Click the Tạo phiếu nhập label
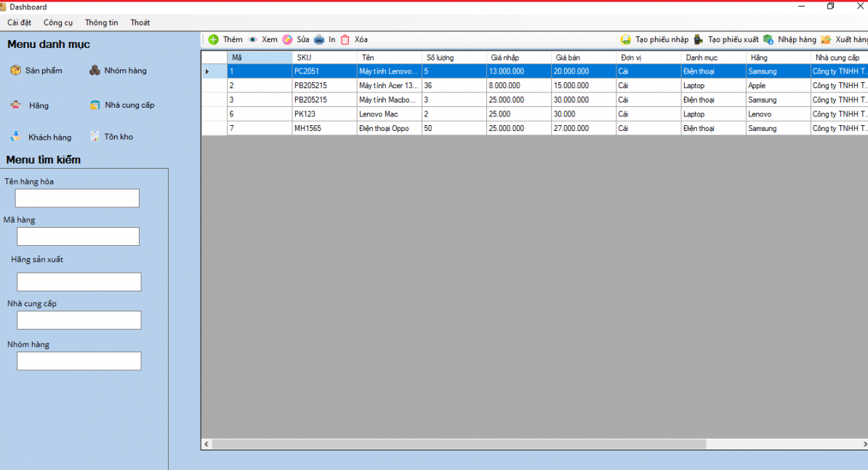This screenshot has height=470, width=868. point(662,39)
